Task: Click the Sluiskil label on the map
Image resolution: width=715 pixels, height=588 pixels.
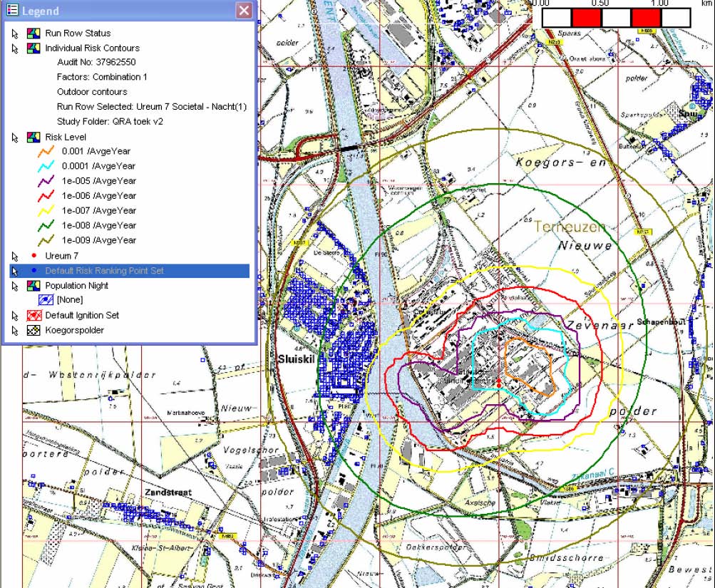Action: click(x=296, y=360)
